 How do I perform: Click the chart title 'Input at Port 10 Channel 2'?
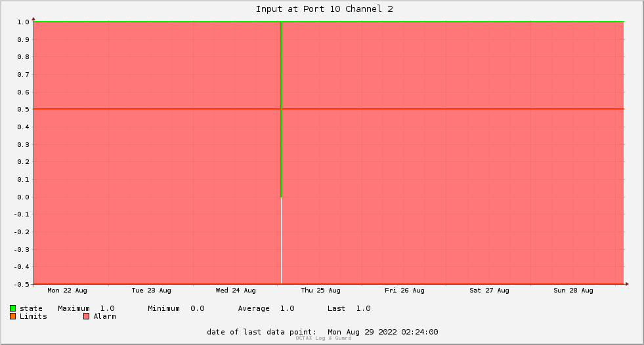(324, 9)
